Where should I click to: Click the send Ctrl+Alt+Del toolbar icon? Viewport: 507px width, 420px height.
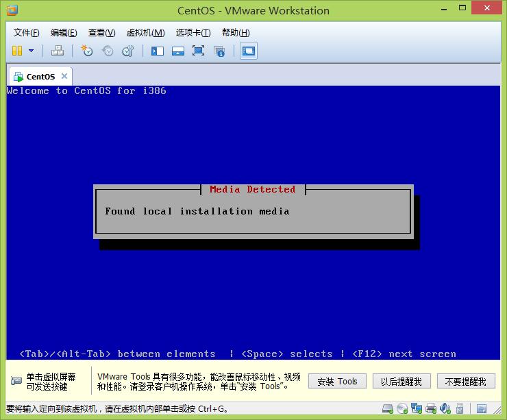(58, 51)
